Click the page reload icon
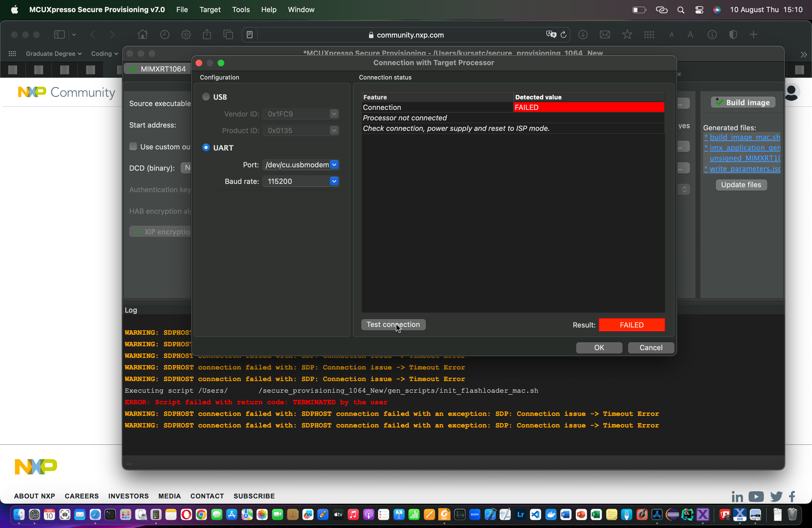This screenshot has height=528, width=812. tap(564, 35)
